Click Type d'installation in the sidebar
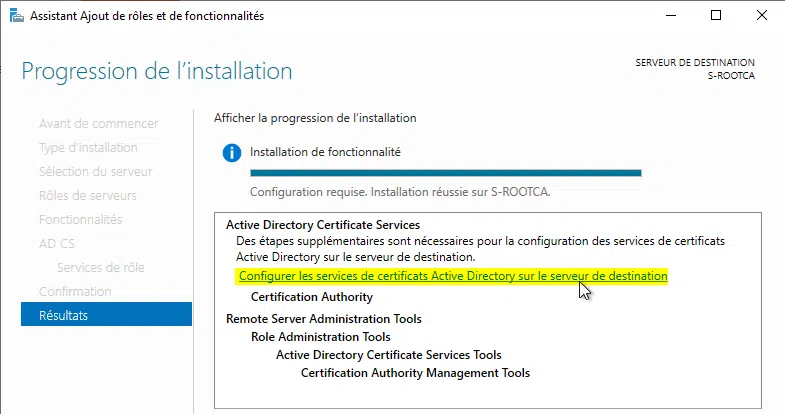Image resolution: width=785 pixels, height=414 pixels. (88, 147)
